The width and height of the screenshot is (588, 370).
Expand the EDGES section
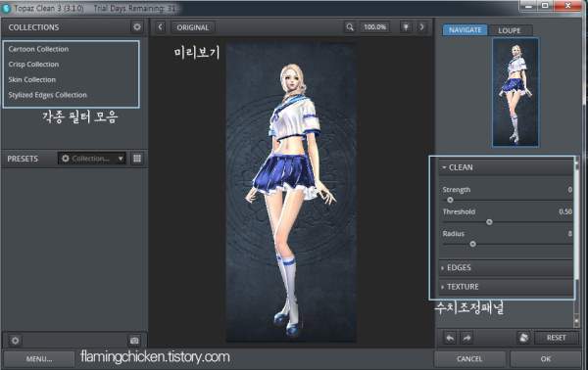(x=506, y=267)
